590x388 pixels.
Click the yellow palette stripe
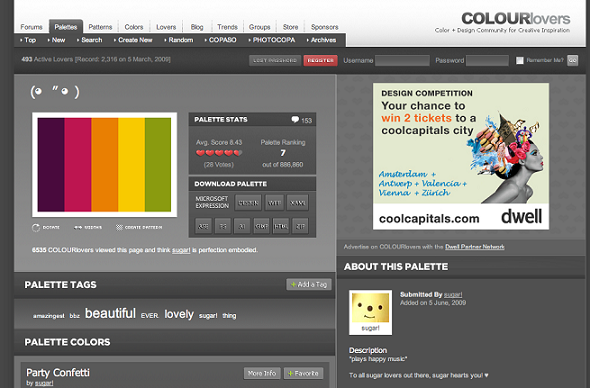[x=131, y=164]
